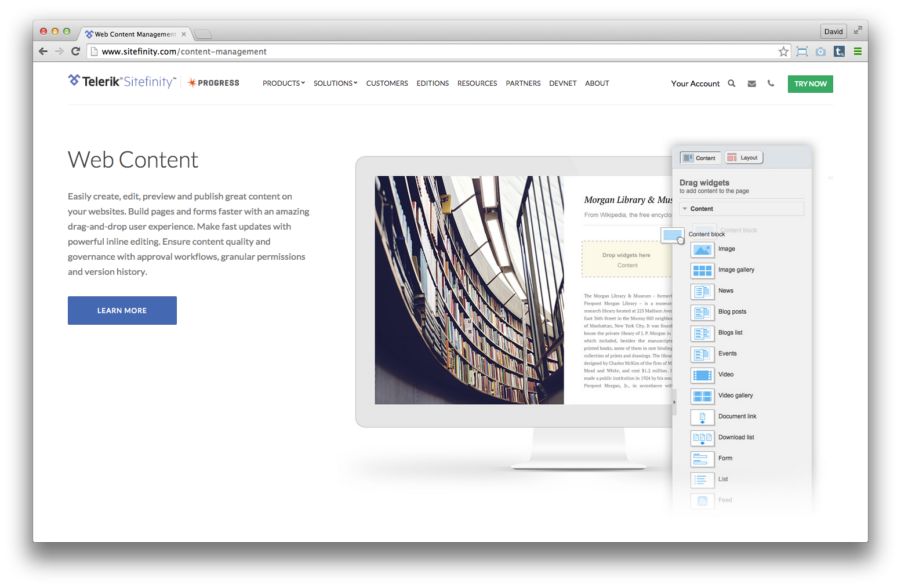Click the panel collapse arrow beside the widget sidebar
This screenshot has width=901, height=588.
pyautogui.click(x=674, y=402)
